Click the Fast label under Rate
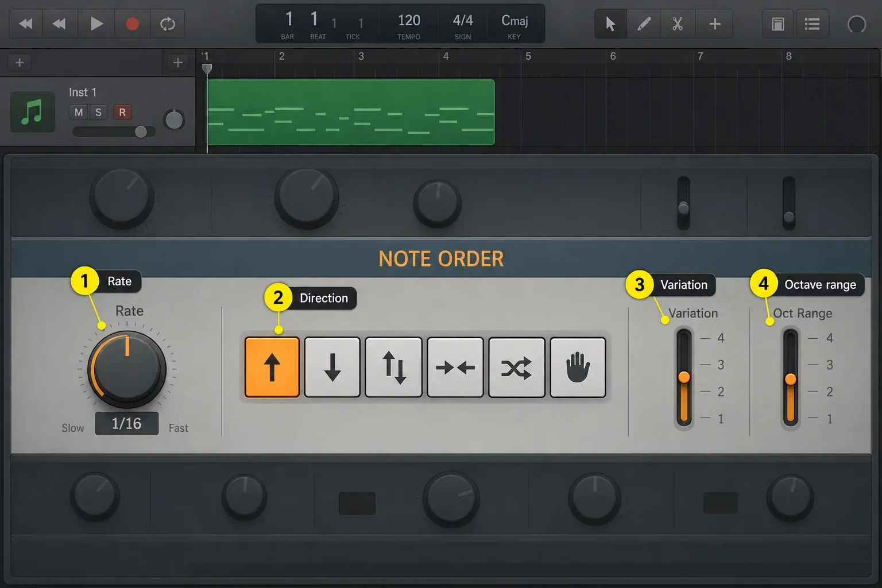This screenshot has width=882, height=588. (x=178, y=428)
